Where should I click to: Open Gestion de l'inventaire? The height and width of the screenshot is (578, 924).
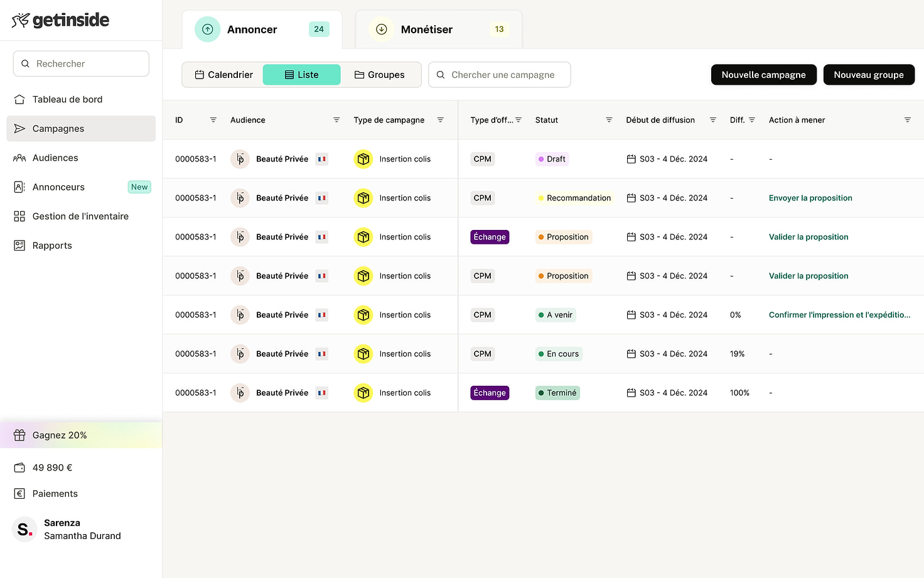(x=81, y=216)
